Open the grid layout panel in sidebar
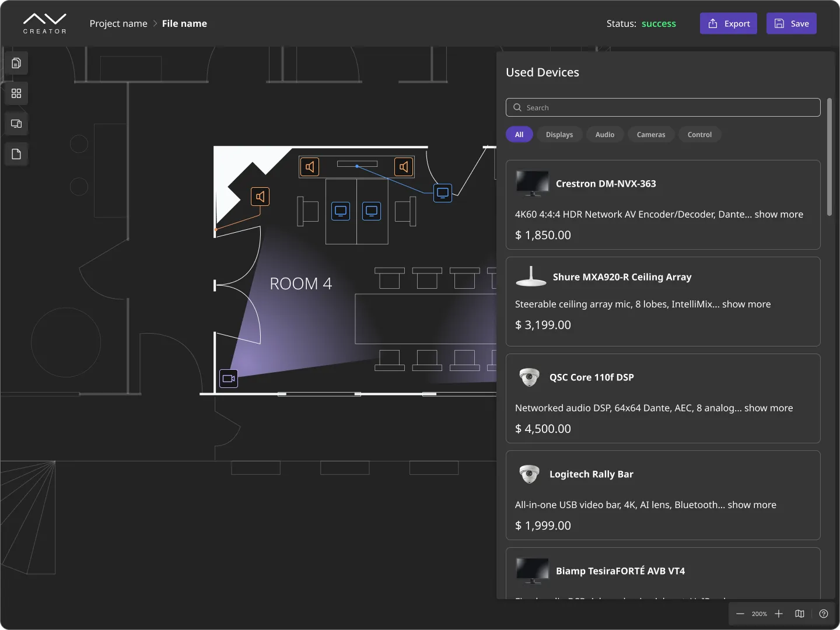Screen dimensions: 840x630 (x=16, y=93)
